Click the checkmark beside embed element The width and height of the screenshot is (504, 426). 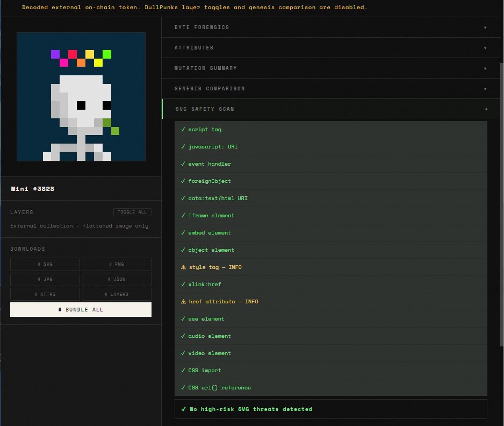click(x=183, y=232)
